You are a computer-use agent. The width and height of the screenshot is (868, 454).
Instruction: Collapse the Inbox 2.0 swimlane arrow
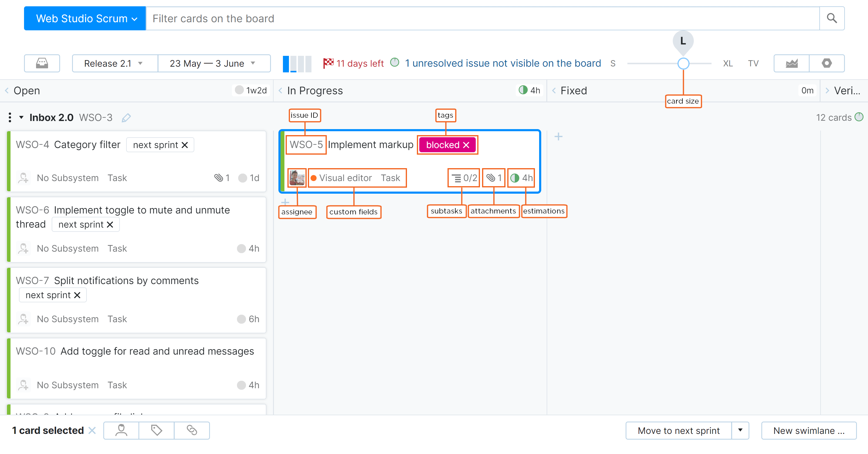(21, 117)
